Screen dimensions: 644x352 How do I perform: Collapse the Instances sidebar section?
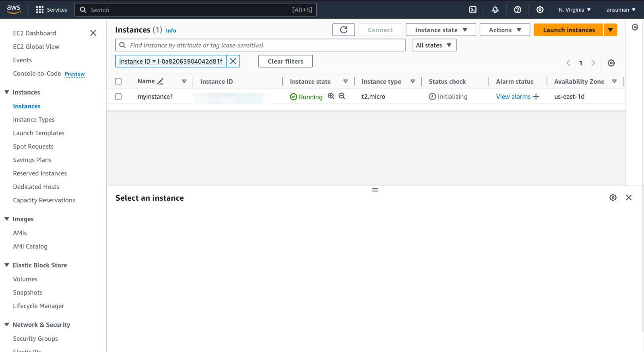7,92
